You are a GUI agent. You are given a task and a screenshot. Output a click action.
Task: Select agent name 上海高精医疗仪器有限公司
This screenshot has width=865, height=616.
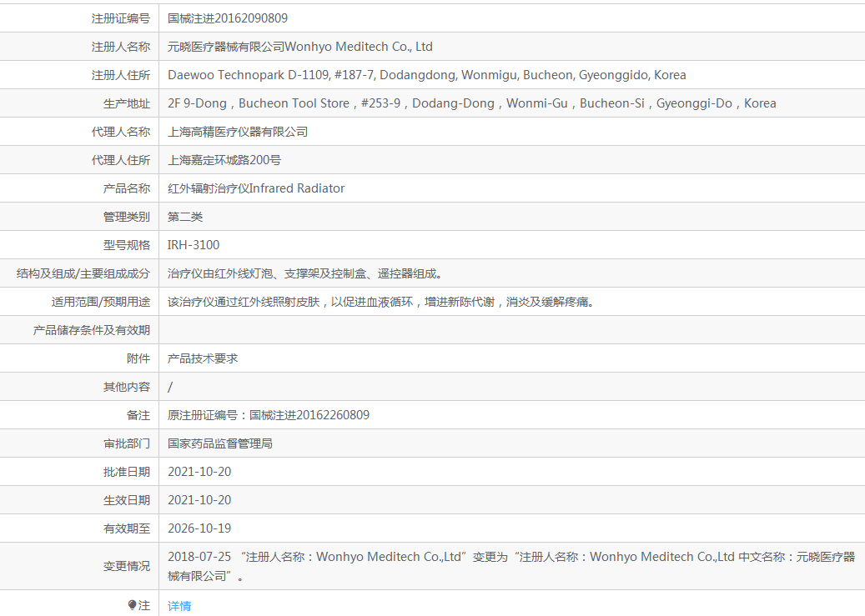[238, 132]
